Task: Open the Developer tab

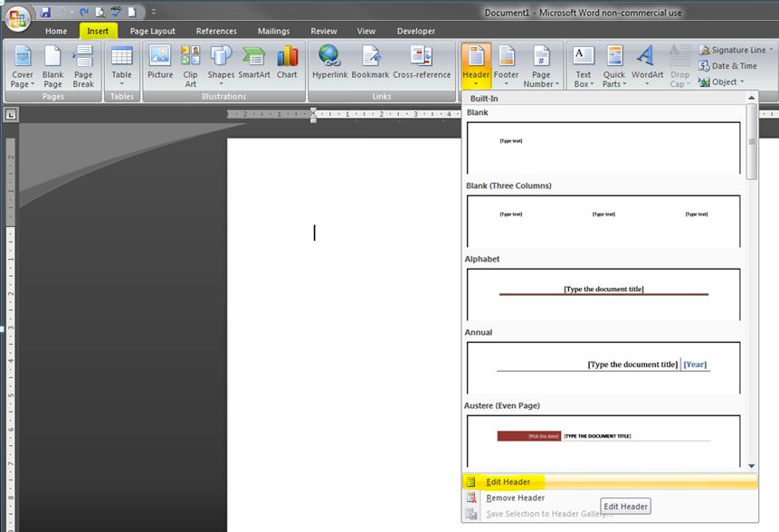Action: coord(416,31)
